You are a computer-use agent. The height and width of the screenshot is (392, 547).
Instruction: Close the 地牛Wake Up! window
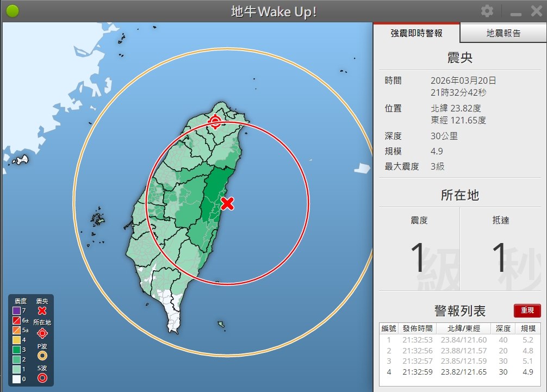pyautogui.click(x=536, y=11)
